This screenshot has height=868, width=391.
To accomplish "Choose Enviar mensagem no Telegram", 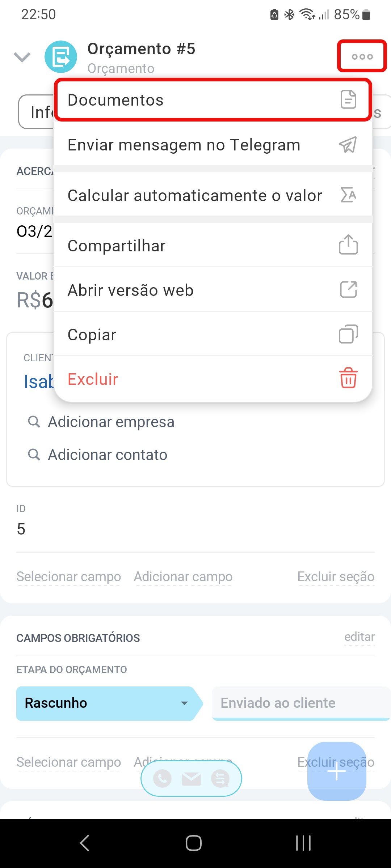I will pyautogui.click(x=213, y=145).
